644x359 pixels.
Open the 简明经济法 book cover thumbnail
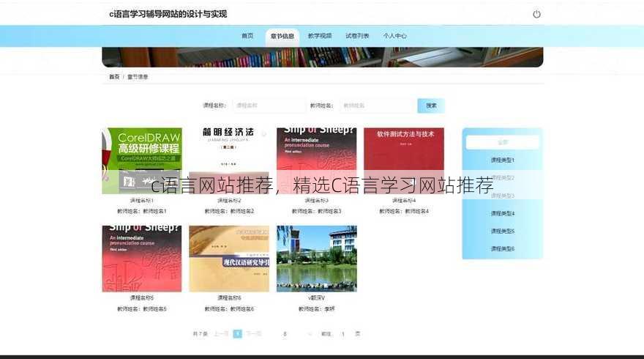click(229, 160)
